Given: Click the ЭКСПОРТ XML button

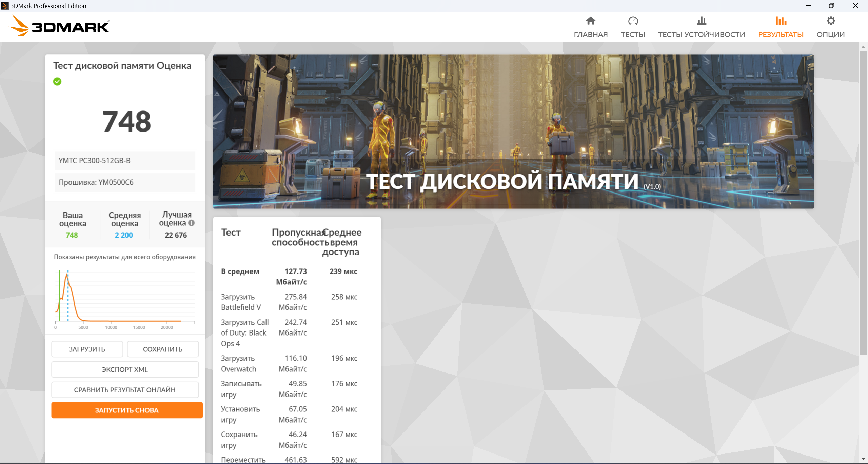Looking at the screenshot, I should pos(125,369).
